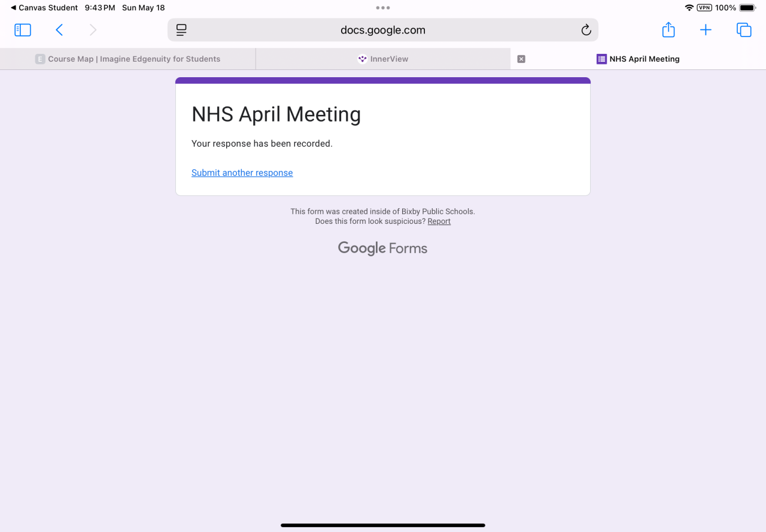Viewport: 766px width, 532px height.
Task: Tap the docs.google.com address field
Action: (x=383, y=30)
